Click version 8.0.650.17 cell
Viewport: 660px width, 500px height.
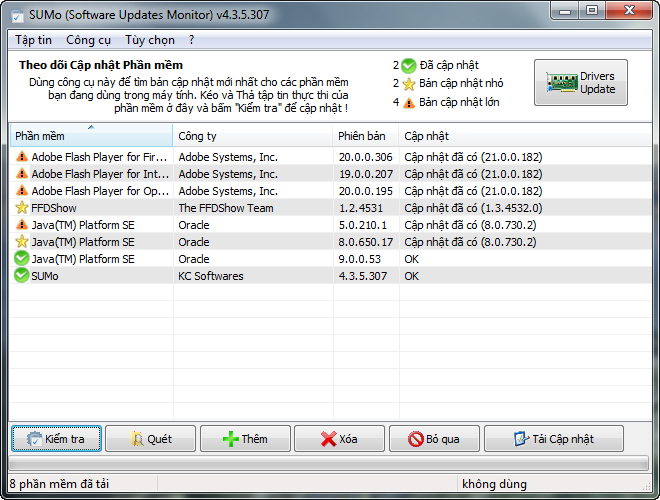click(x=365, y=242)
